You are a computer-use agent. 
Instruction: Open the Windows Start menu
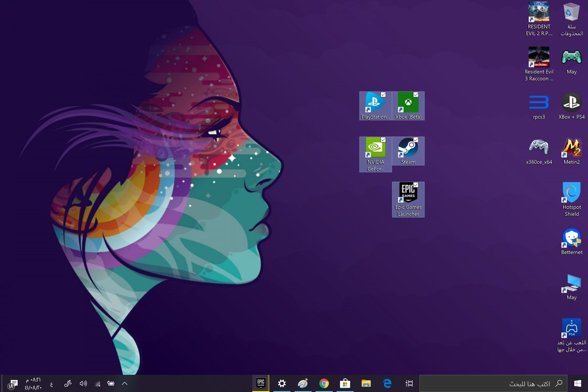[578, 383]
